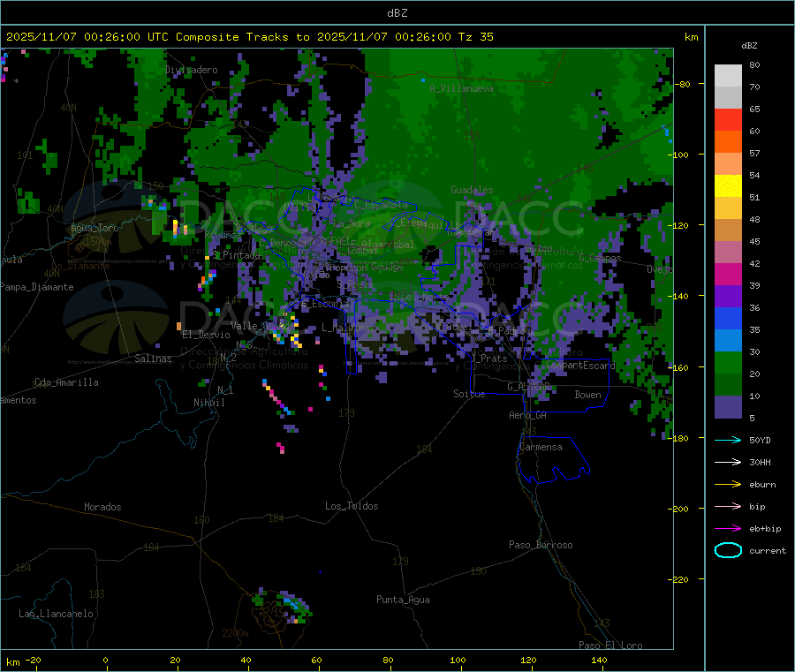Click the yellow eburn arrow in legend
The height and width of the screenshot is (672, 795).
[728, 485]
